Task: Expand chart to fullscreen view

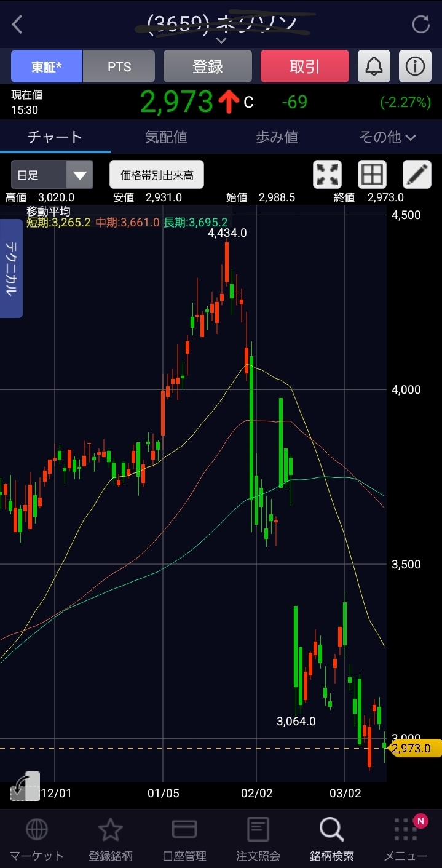Action: point(327,175)
